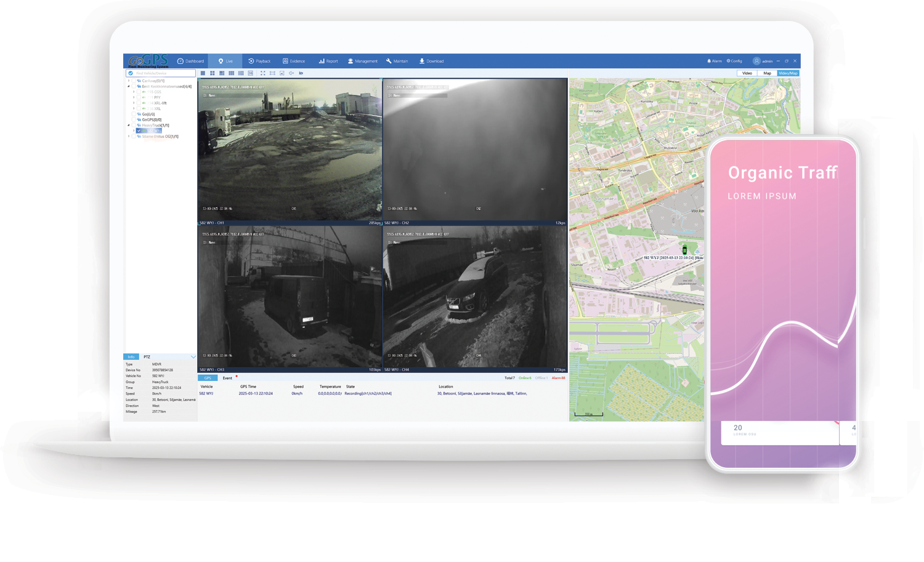Switch to the four-window grid layout
This screenshot has width=924, height=562.
tap(213, 73)
